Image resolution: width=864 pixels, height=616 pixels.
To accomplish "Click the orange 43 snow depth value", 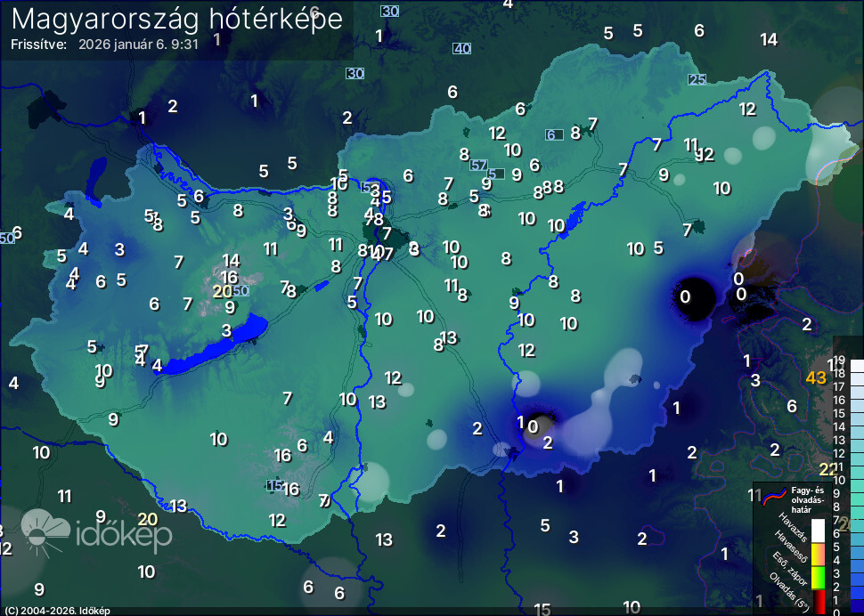I will tap(816, 378).
